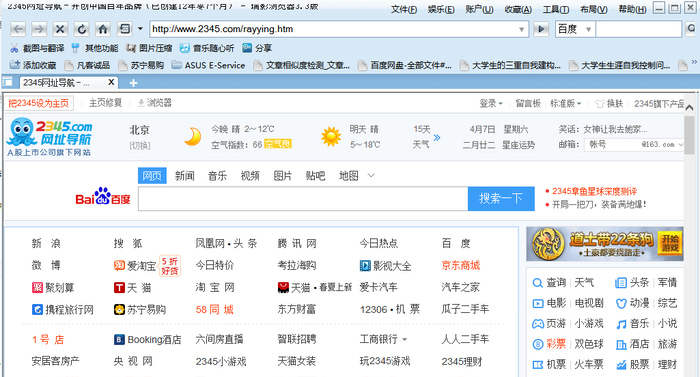Viewport: 700px width, 377px height.
Task: Open the 京东商城 link
Action: click(x=461, y=265)
